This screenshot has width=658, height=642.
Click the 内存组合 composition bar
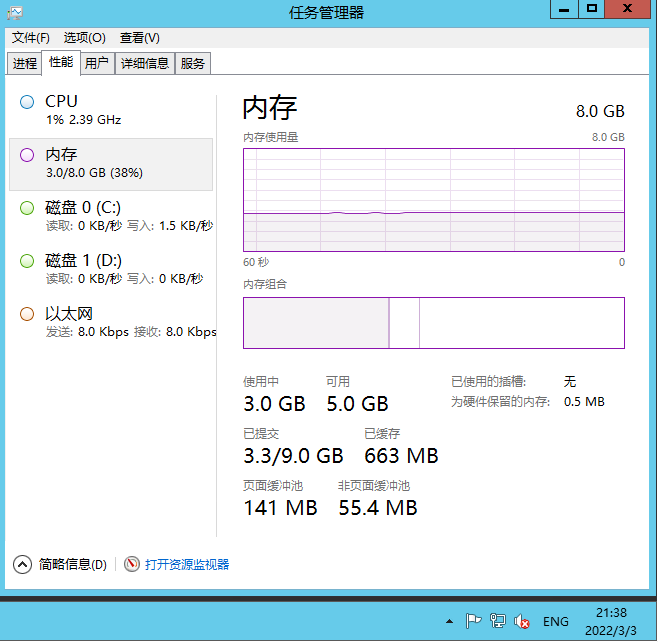point(434,323)
